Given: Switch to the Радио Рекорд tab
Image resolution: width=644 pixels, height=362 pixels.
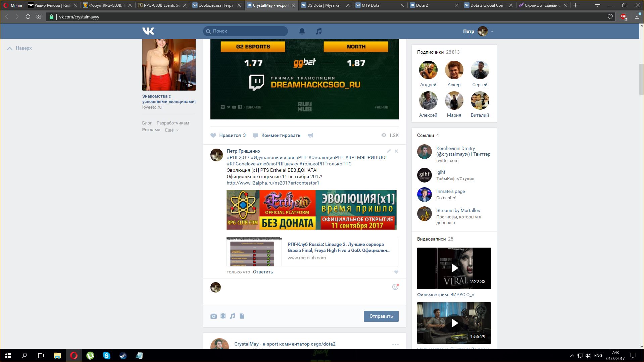Looking at the screenshot, I should click(x=52, y=5).
